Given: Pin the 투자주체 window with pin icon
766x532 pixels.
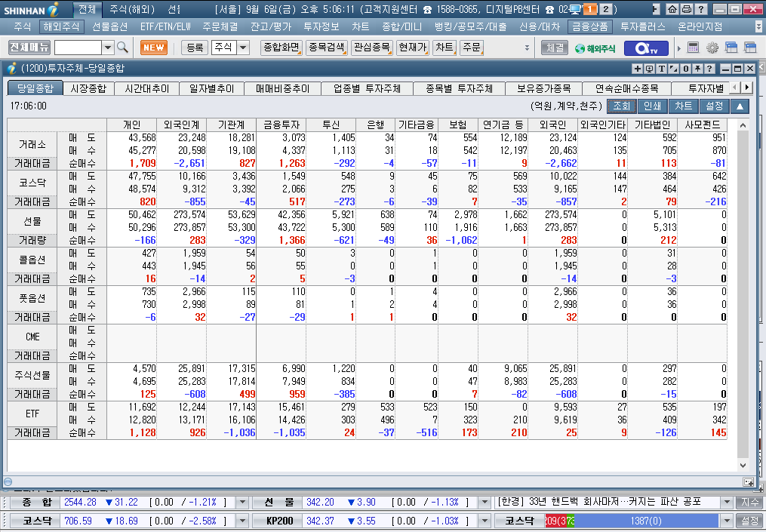Looking at the screenshot, I should tap(697, 69).
